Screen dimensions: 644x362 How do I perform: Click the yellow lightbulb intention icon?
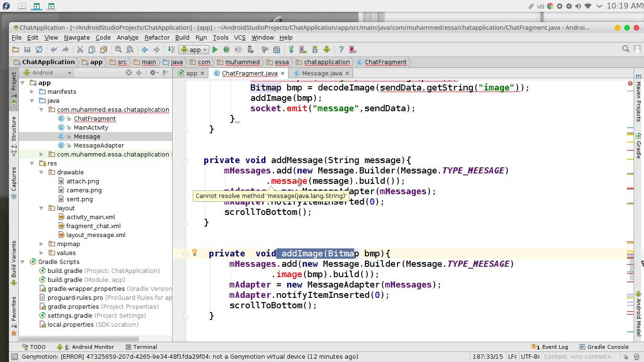pos(195,253)
